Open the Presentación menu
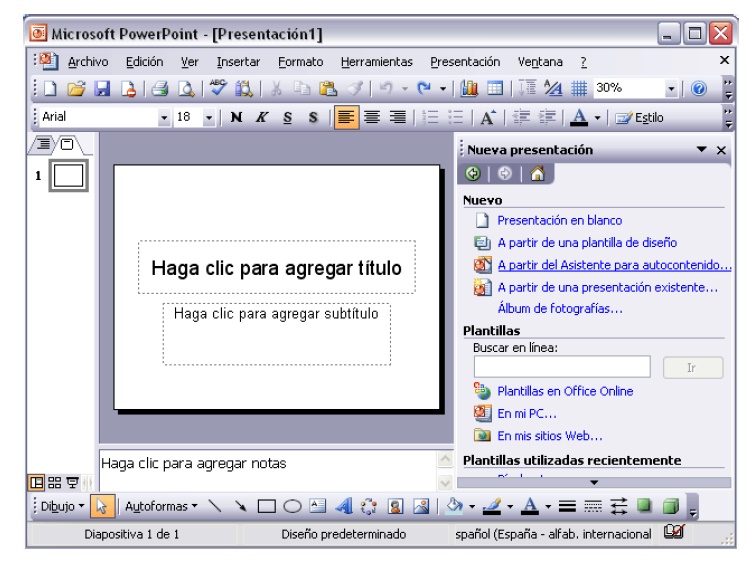The width and height of the screenshot is (754, 566). coord(465,62)
